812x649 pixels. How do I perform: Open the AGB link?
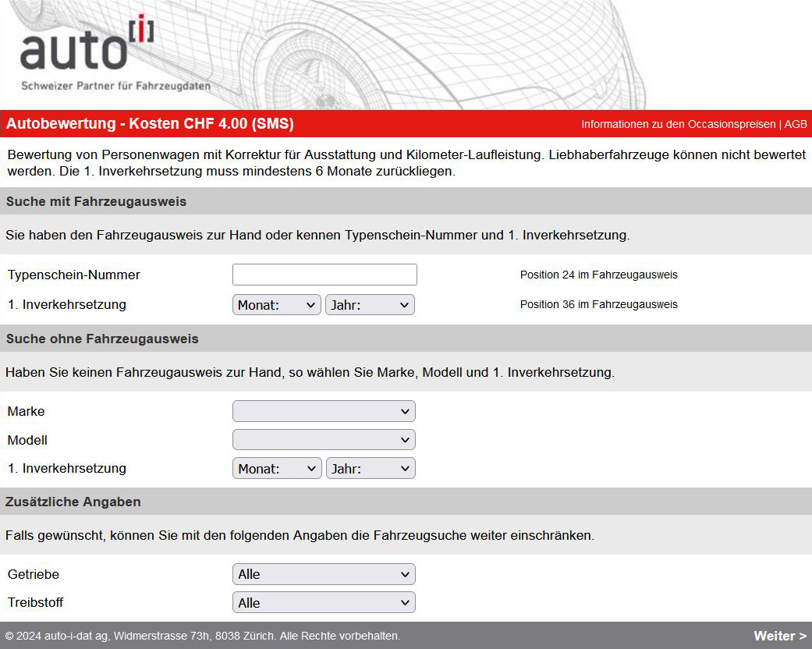pyautogui.click(x=796, y=125)
